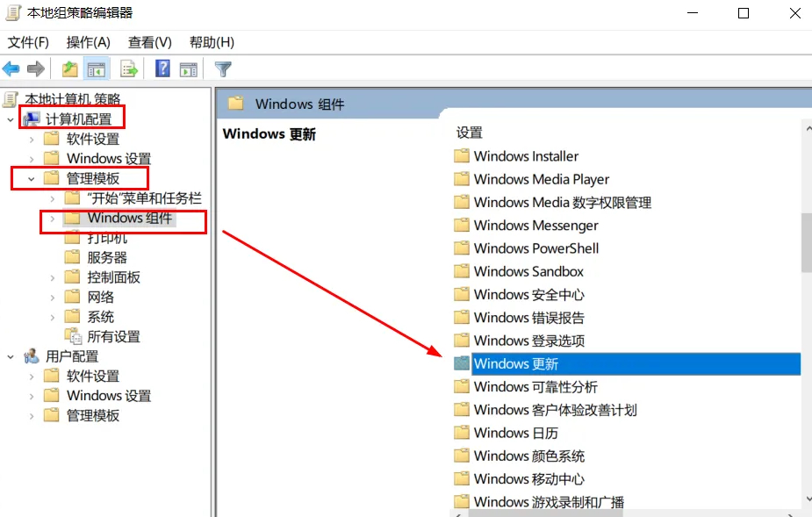Open the 帮助(H) menu

(x=212, y=42)
